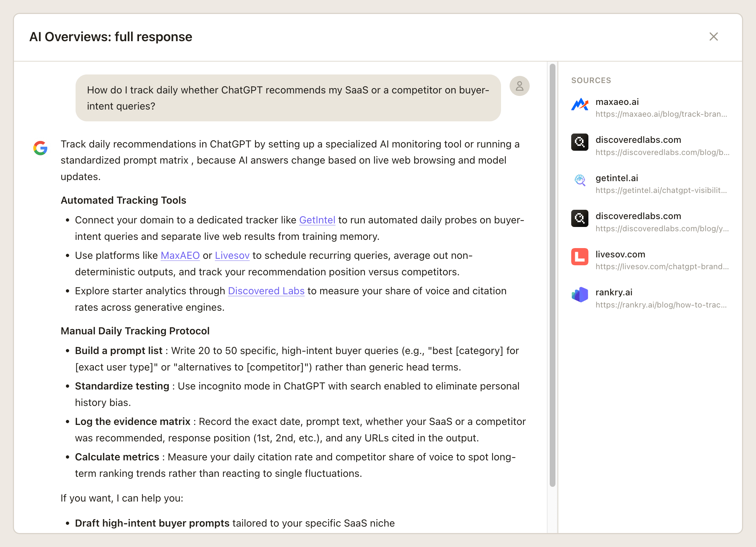
Task: Open the Livesov link
Action: [x=232, y=255]
